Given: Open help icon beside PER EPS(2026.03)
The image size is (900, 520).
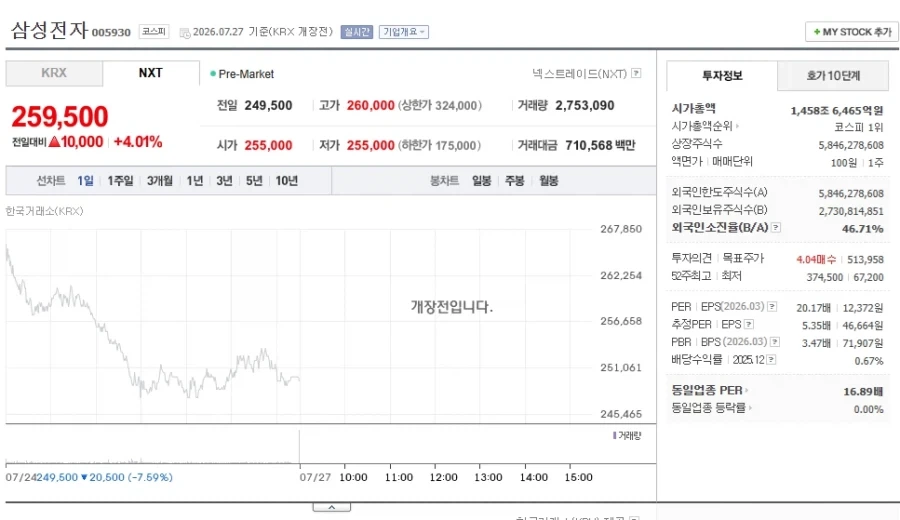Looking at the screenshot, I should 772,306.
